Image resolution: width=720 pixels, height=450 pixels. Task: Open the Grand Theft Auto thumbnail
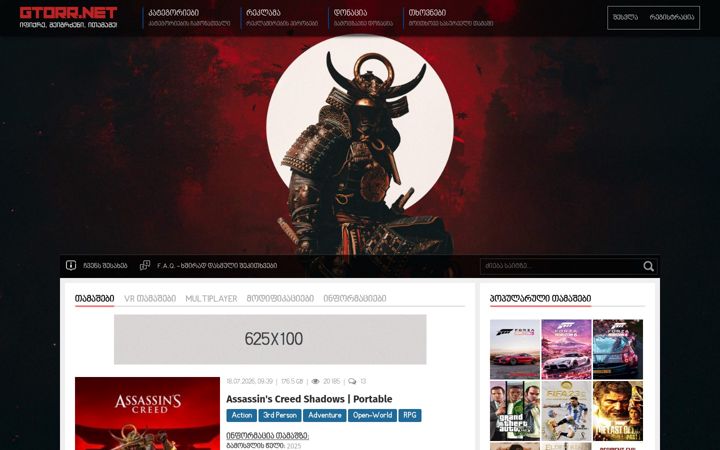coord(515,411)
